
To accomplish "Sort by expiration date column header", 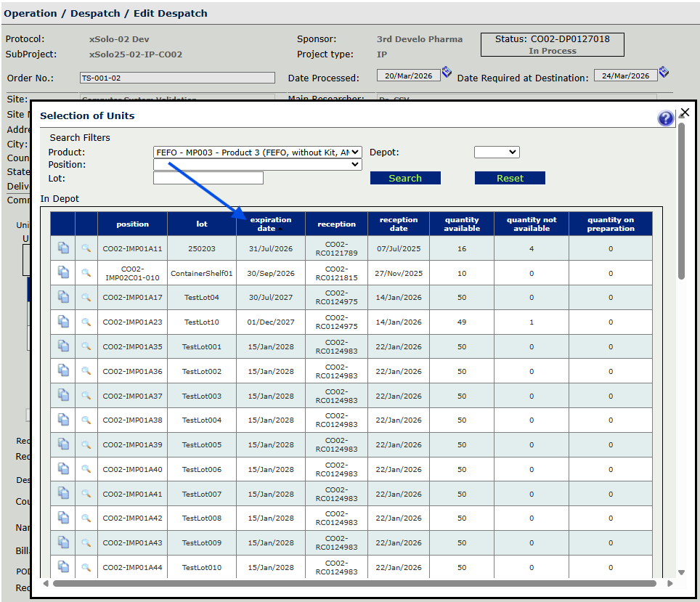I will [270, 224].
